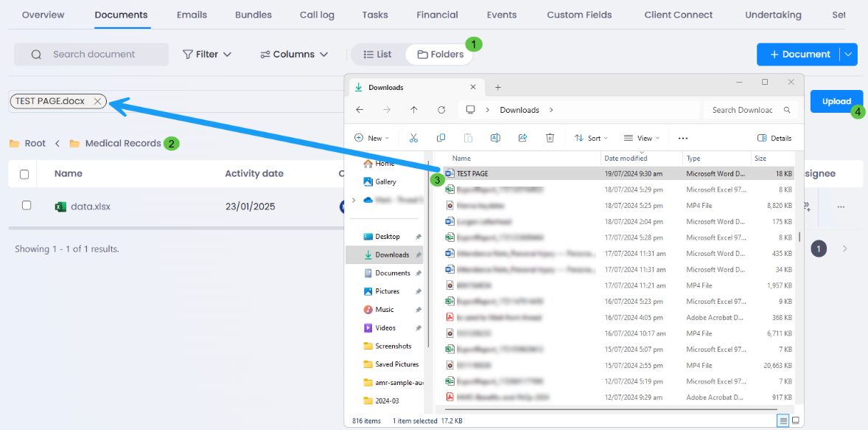This screenshot has height=430, width=868.
Task: Click the Copy icon in Explorer toolbar
Action: (441, 138)
